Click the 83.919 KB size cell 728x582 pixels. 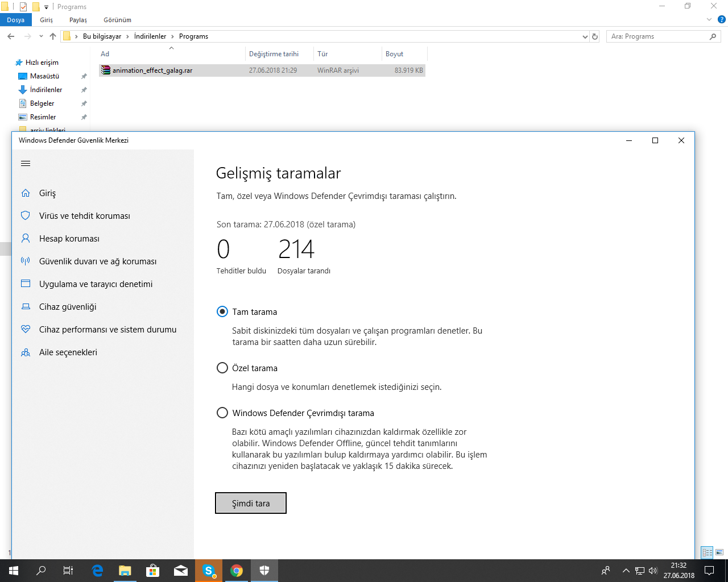point(409,70)
